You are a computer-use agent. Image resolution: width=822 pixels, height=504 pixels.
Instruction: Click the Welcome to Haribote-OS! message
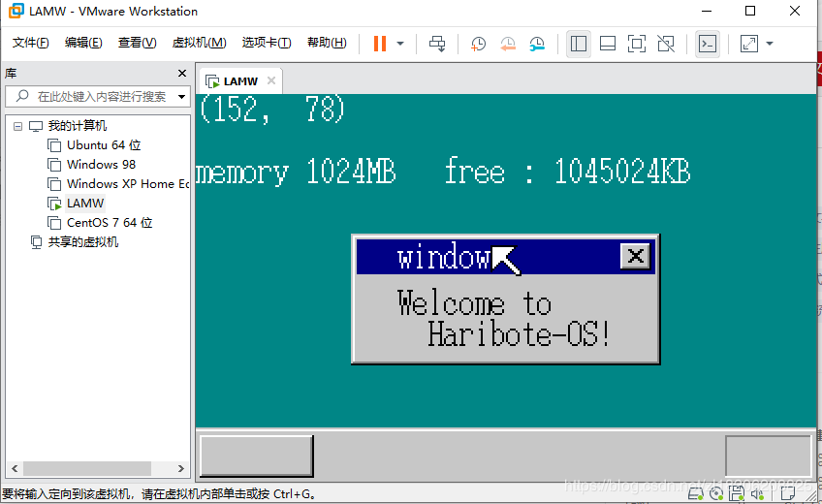[503, 319]
